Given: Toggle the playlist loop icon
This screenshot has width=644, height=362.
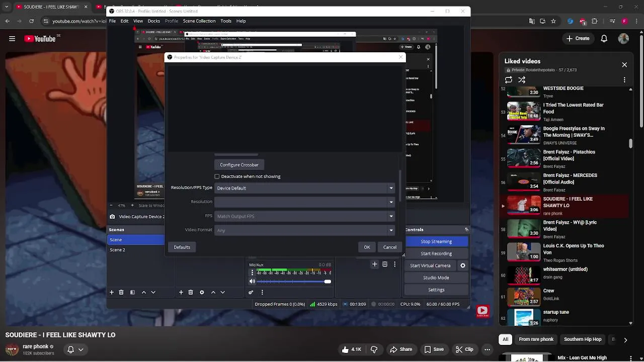Looking at the screenshot, I should [509, 80].
